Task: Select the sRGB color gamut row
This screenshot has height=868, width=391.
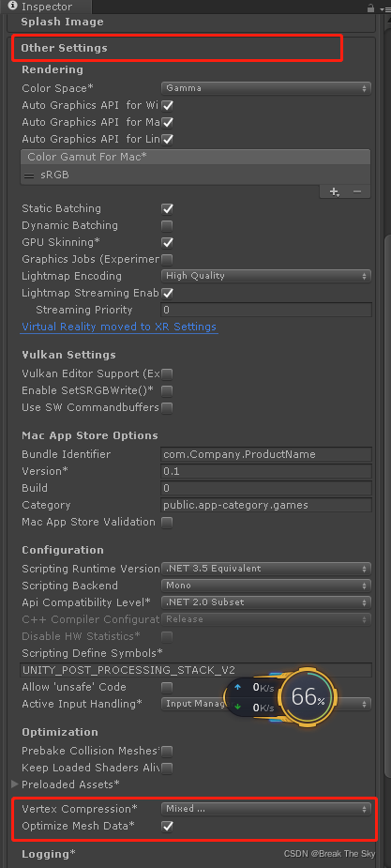Action: pyautogui.click(x=195, y=175)
